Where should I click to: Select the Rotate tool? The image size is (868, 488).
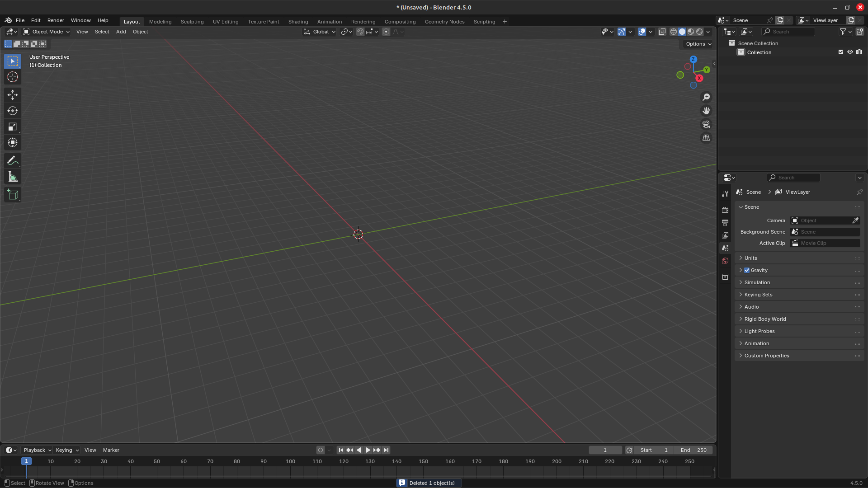pos(13,111)
